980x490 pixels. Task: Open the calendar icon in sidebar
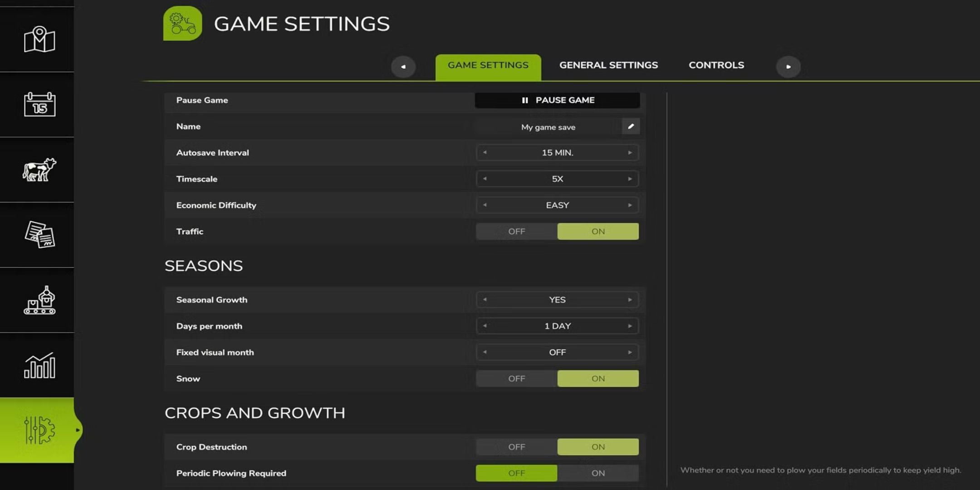39,104
